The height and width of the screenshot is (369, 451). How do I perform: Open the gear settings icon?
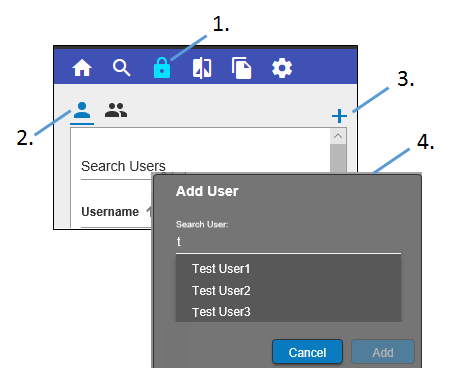[282, 68]
